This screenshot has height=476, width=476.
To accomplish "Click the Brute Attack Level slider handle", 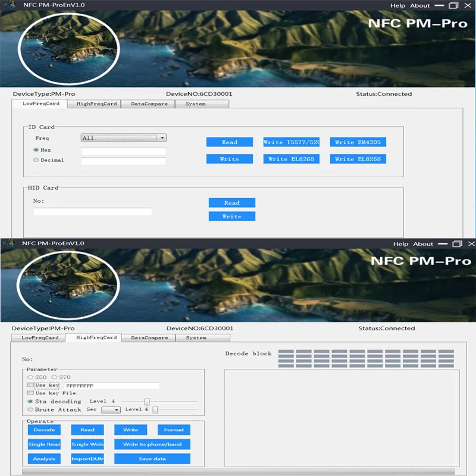I will [x=155, y=410].
